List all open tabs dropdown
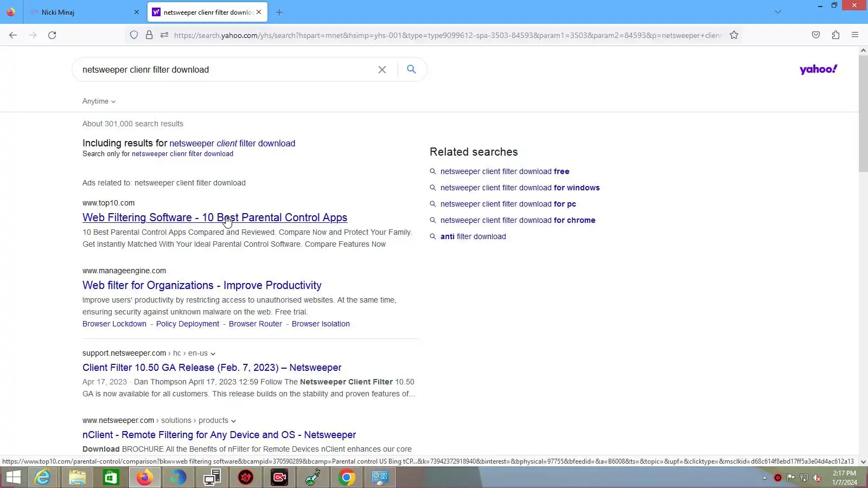This screenshot has height=488, width=868. tap(777, 12)
